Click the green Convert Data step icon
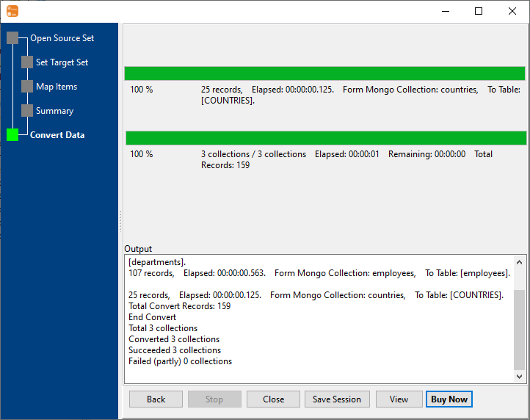Image resolution: width=530 pixels, height=420 pixels. pos(12,135)
